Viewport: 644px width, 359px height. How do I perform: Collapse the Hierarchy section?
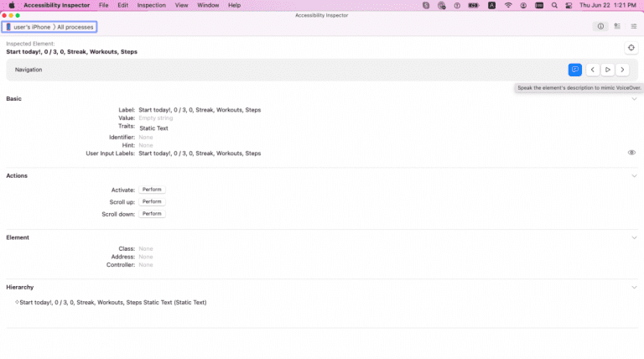coord(634,287)
